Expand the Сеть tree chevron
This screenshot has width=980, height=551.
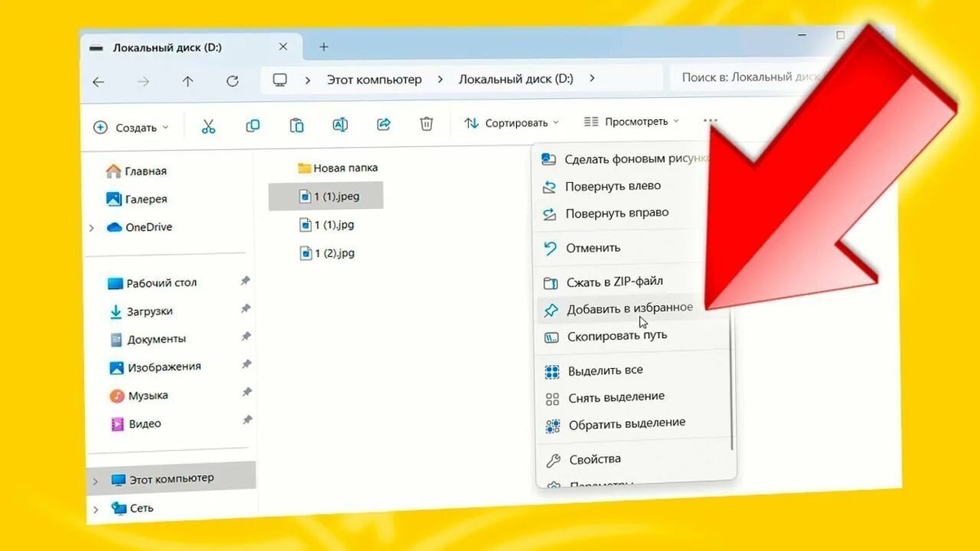pyautogui.click(x=96, y=510)
